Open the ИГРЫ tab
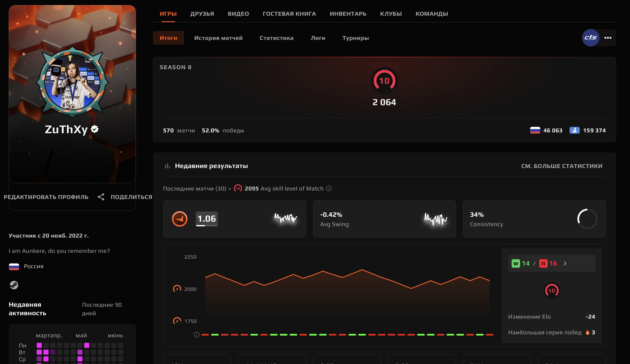Screen dimensions: 630x364 (x=168, y=14)
